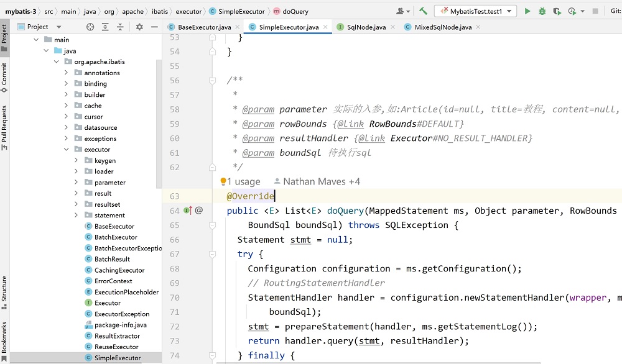Open the Git menu in toolbar
The width and height of the screenshot is (622, 364).
616,11
